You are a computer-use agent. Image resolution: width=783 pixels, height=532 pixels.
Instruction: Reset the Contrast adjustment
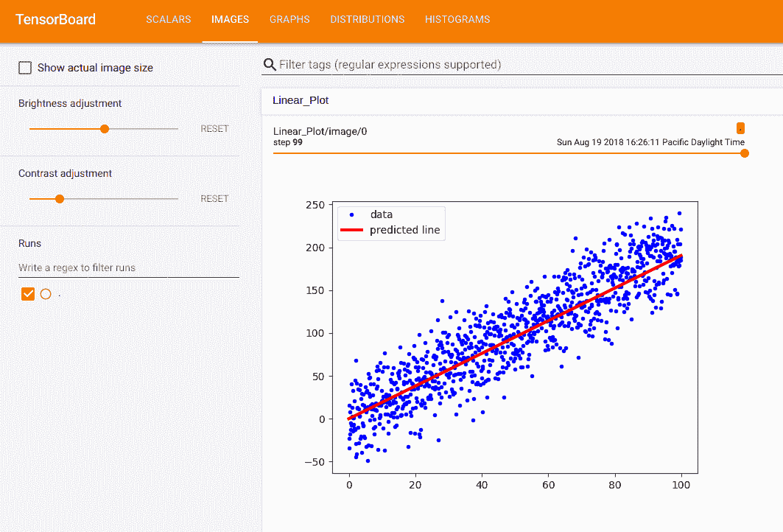coord(214,199)
